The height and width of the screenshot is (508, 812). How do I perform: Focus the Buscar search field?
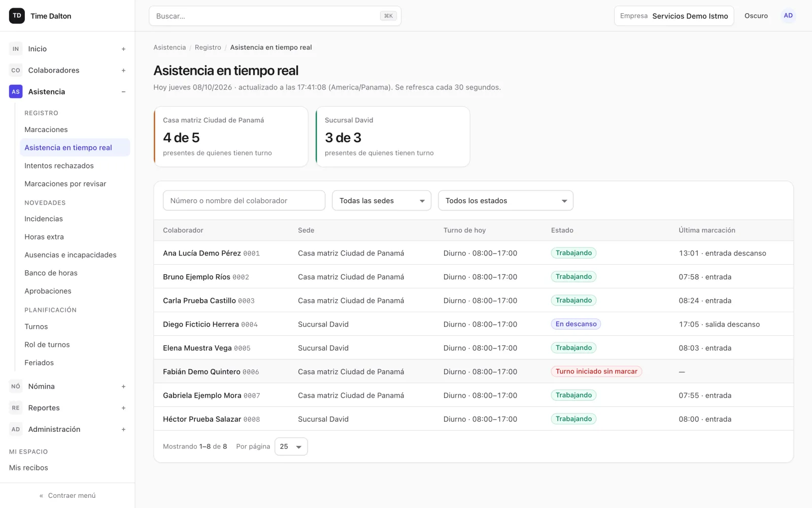[275, 16]
